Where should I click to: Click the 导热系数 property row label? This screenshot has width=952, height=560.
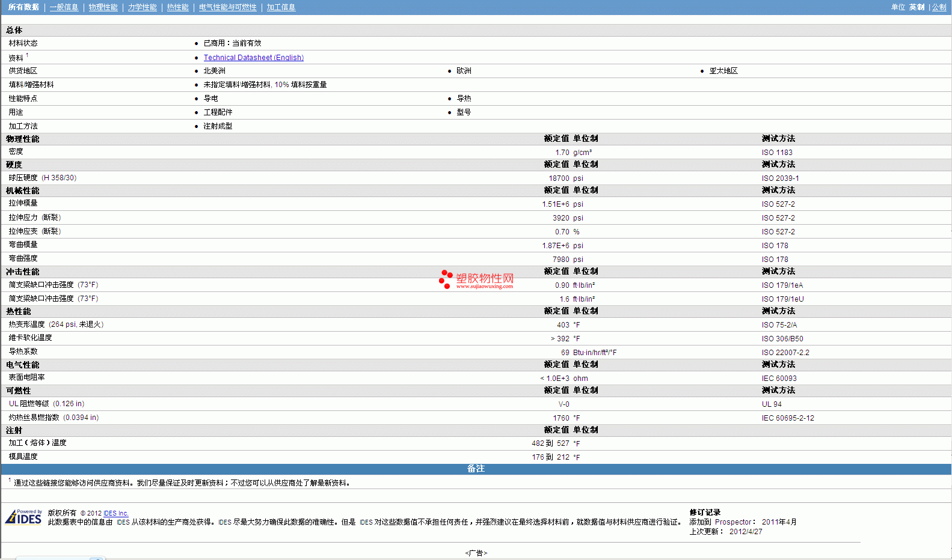pos(23,352)
